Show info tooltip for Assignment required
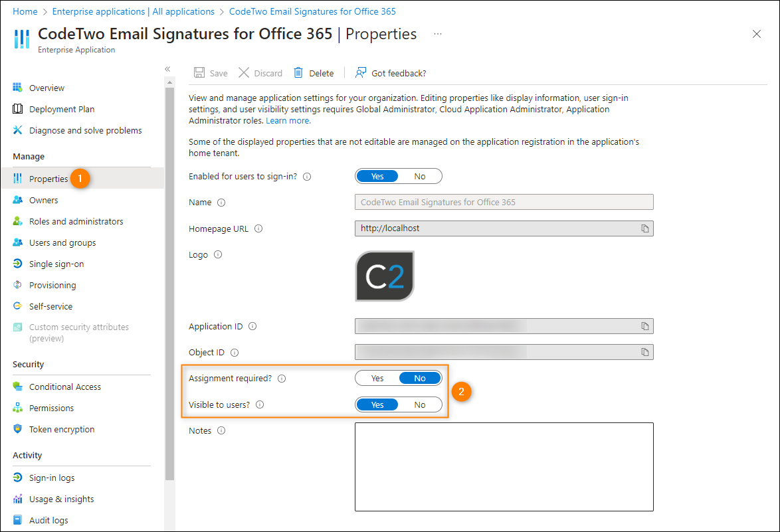 coord(282,379)
